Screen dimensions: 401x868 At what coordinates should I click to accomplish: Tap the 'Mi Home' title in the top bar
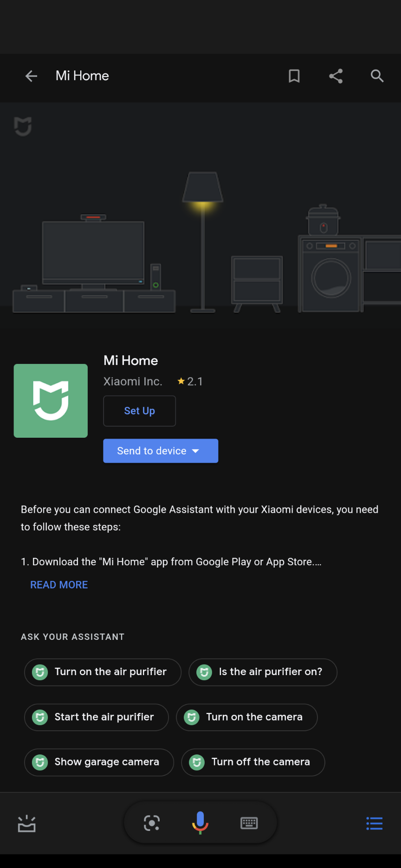click(x=82, y=76)
